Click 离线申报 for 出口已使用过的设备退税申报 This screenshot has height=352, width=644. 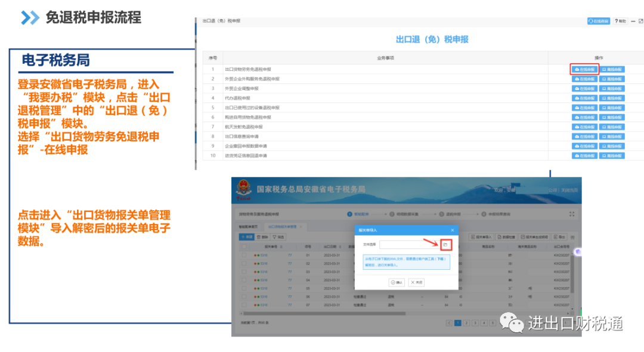click(612, 107)
